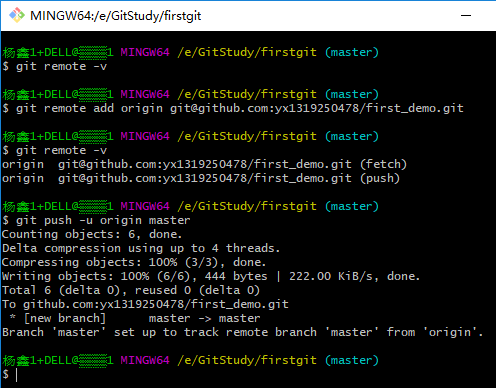Click the 'Writing objects: 100% (6/6)' line
496x388 pixels.
211,276
